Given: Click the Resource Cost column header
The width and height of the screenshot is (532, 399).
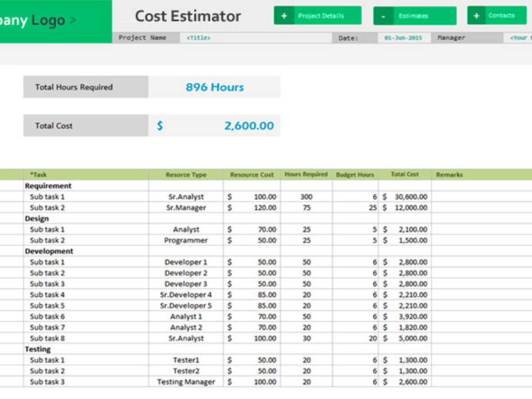Looking at the screenshot, I should coord(252,175).
